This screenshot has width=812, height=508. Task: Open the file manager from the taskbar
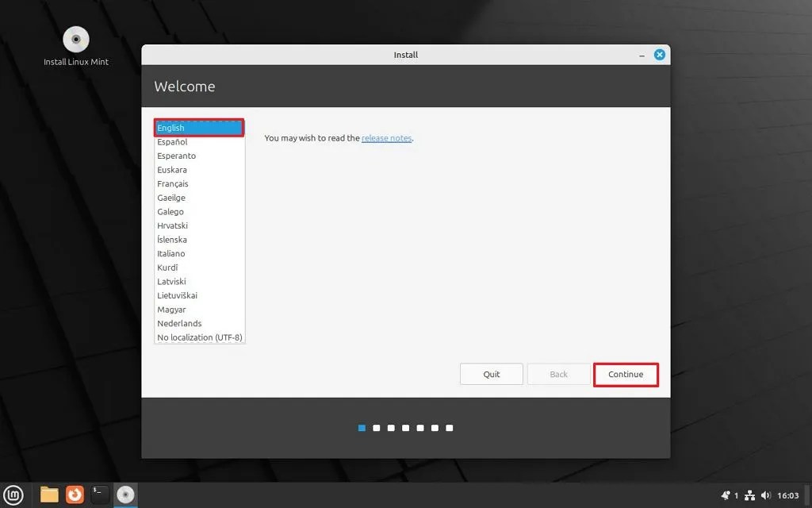[48, 494]
